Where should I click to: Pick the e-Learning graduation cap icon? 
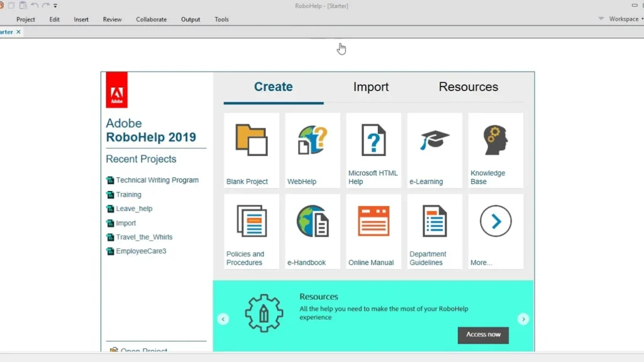pyautogui.click(x=435, y=140)
